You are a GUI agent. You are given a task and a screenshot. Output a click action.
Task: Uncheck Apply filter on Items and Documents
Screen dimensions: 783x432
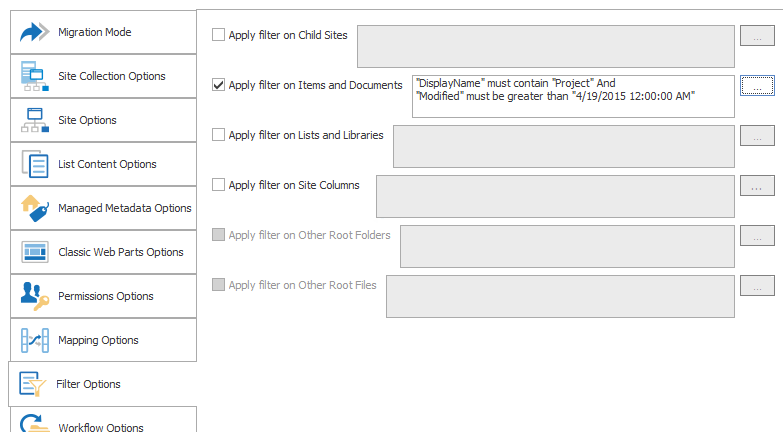point(219,85)
